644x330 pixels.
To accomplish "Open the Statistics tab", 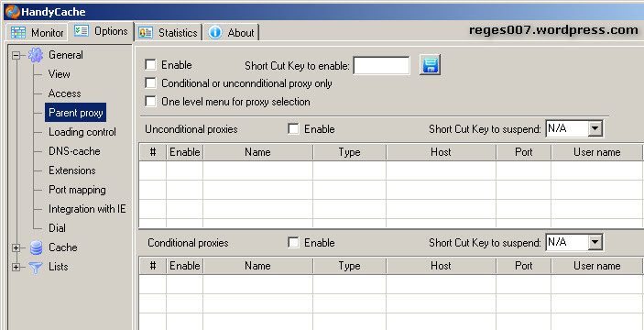I will click(169, 32).
